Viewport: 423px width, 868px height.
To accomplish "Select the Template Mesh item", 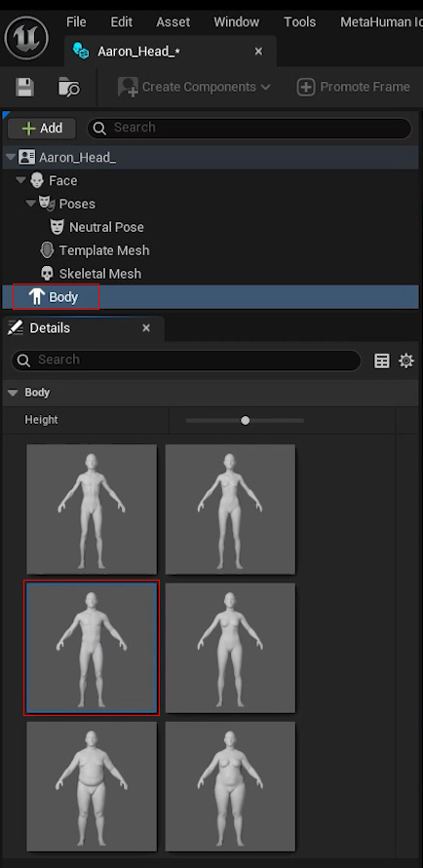I will pyautogui.click(x=95, y=250).
